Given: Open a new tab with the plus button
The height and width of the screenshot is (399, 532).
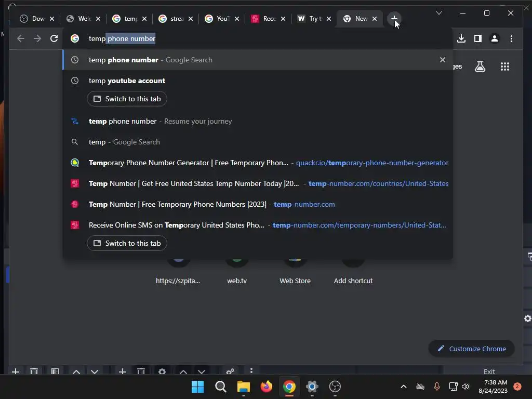Looking at the screenshot, I should (x=394, y=19).
